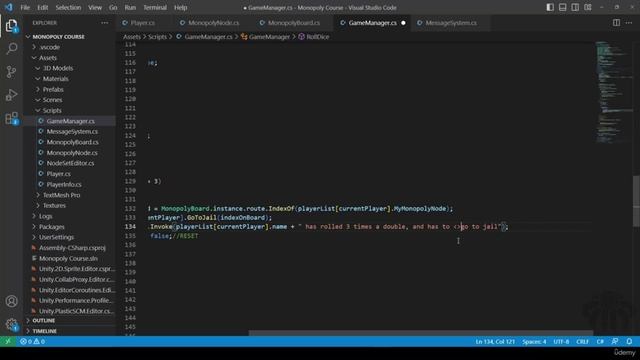Open the Source Control view

11,72
